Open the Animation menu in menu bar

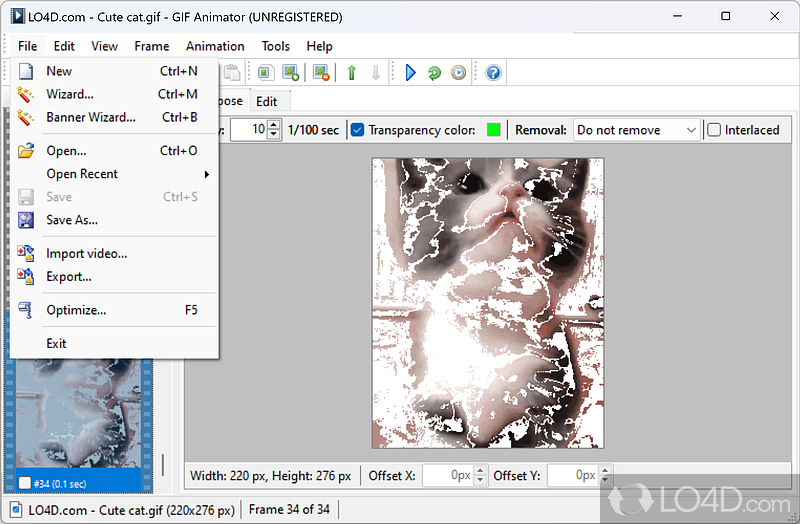215,46
